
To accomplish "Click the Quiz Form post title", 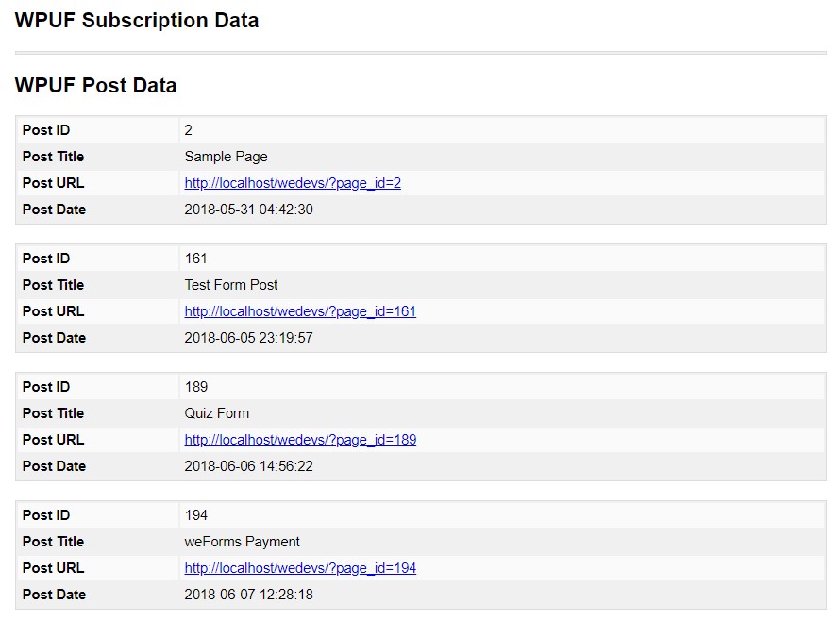I will coord(216,413).
